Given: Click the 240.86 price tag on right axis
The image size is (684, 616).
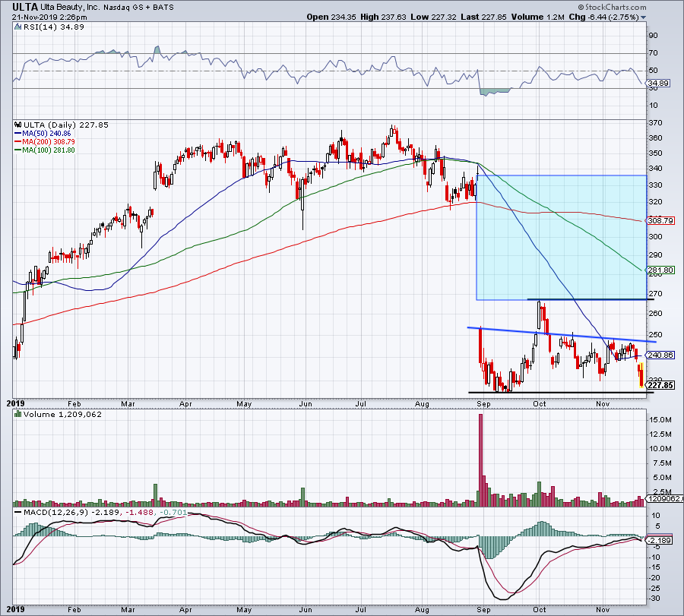Looking at the screenshot, I should tap(660, 355).
